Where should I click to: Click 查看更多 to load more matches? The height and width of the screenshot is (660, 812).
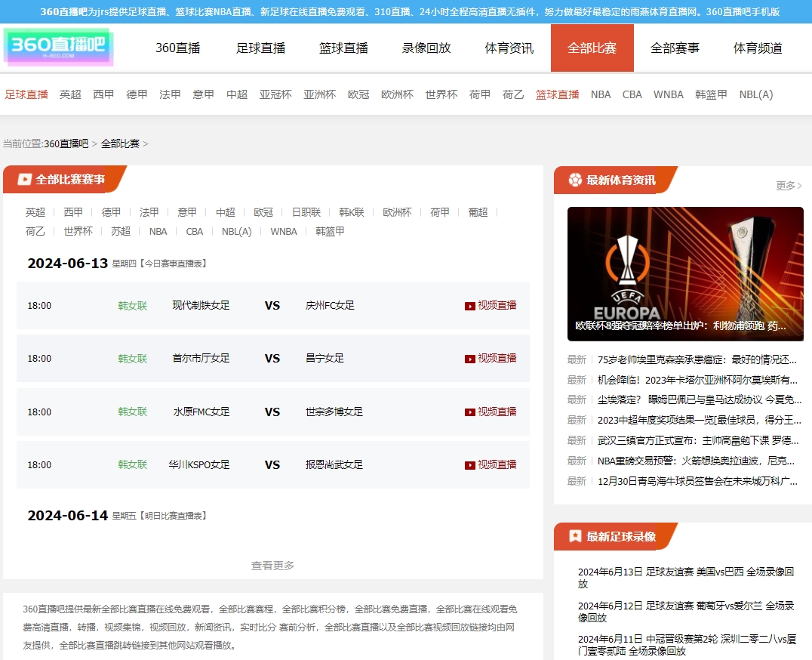(x=272, y=565)
